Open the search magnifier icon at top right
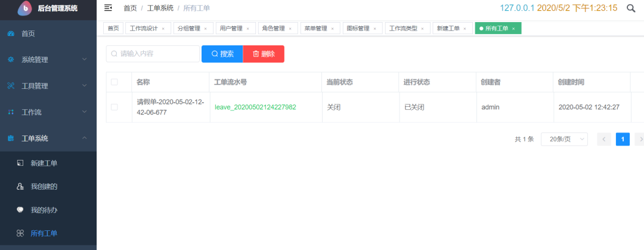Screen dimensions: 644x250 pyautogui.click(x=631, y=8)
